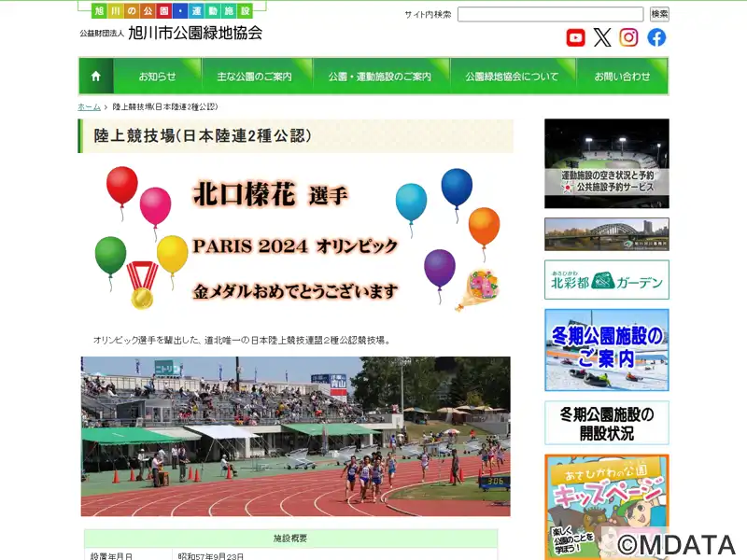The image size is (747, 560).
Task: Select the 施設概要 table header
Action: pyautogui.click(x=290, y=539)
